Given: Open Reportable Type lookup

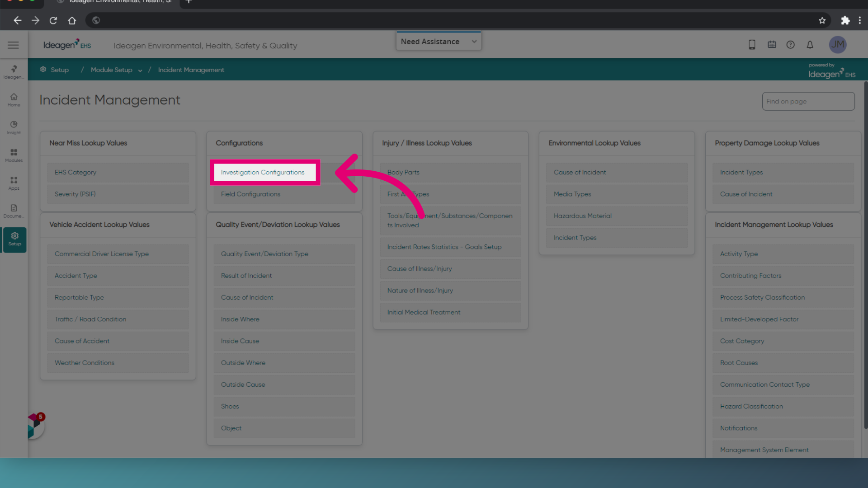Looking at the screenshot, I should [x=118, y=297].
